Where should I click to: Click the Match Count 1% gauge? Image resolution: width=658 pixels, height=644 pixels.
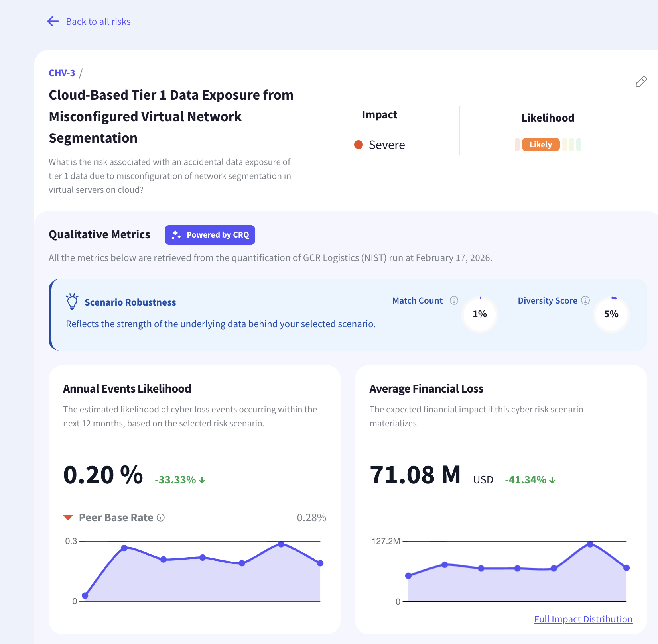(480, 314)
